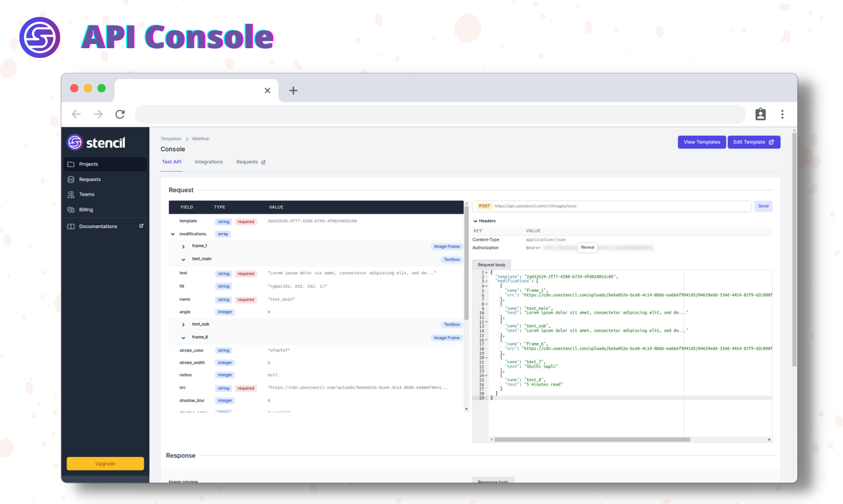The height and width of the screenshot is (504, 843).
Task: Click the Stencil logo in sidebar
Action: pos(96,142)
